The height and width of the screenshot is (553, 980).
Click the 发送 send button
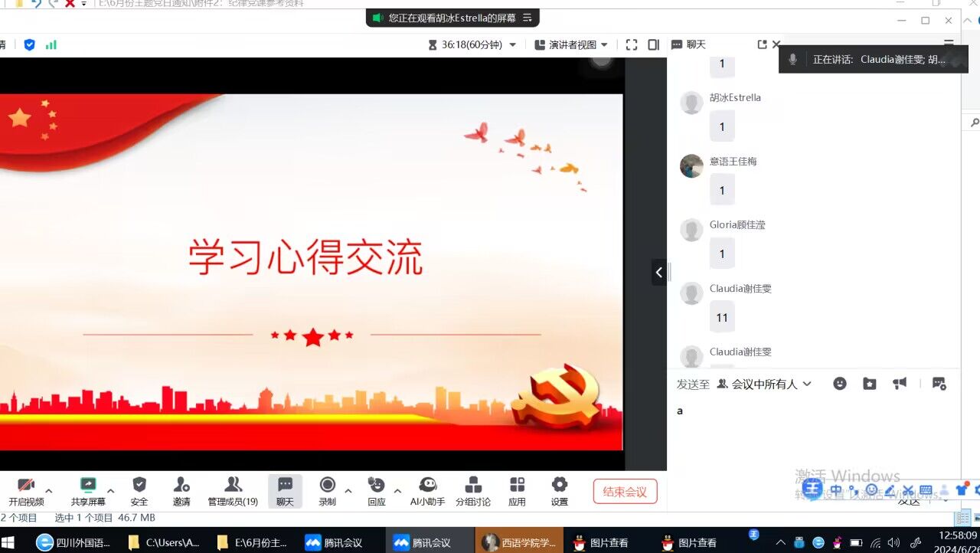[x=908, y=500]
